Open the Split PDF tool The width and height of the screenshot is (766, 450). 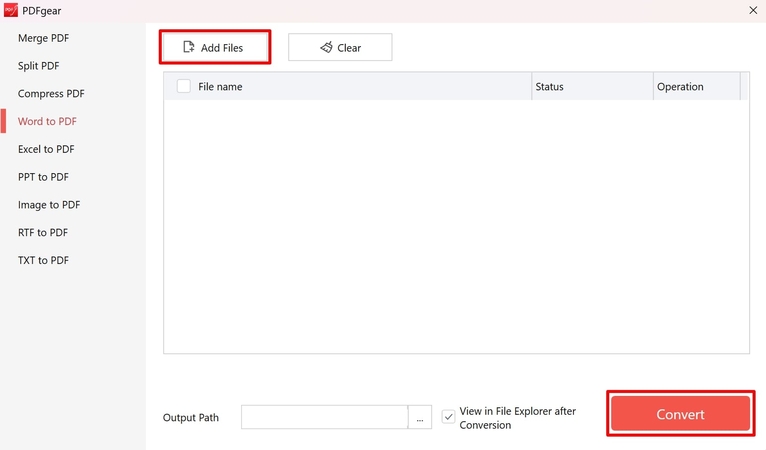click(38, 66)
